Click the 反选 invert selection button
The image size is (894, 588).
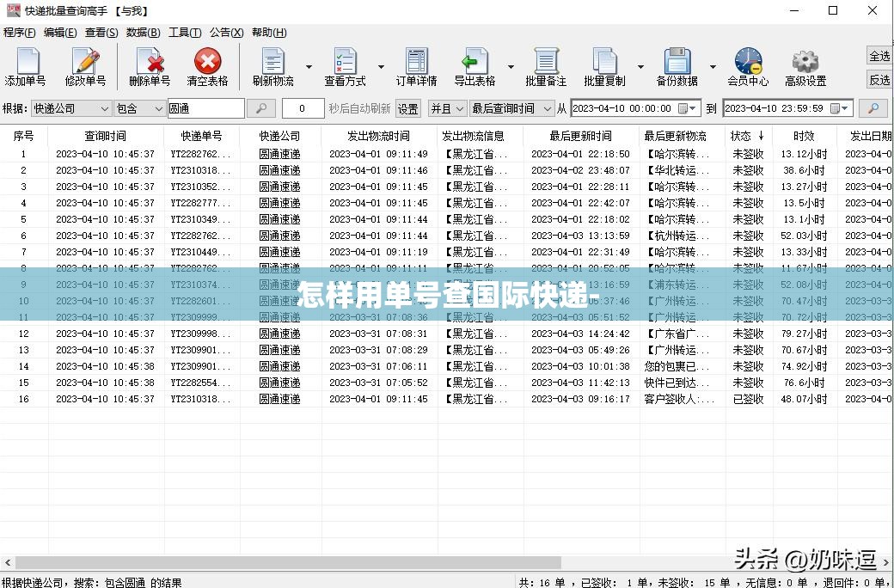pyautogui.click(x=879, y=81)
